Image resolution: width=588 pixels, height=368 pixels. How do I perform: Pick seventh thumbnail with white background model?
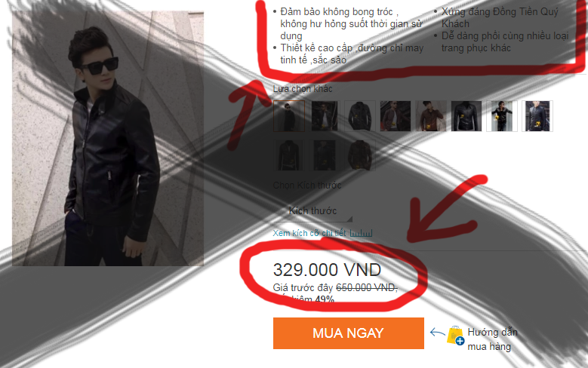(502, 116)
